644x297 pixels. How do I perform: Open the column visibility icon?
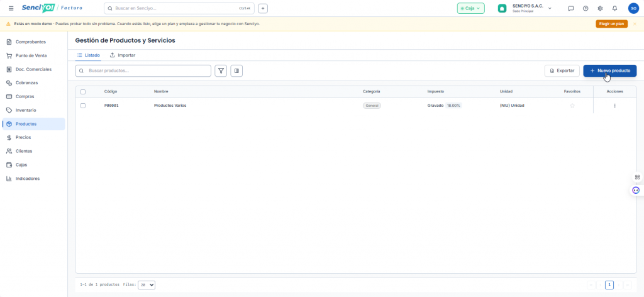pos(236,70)
